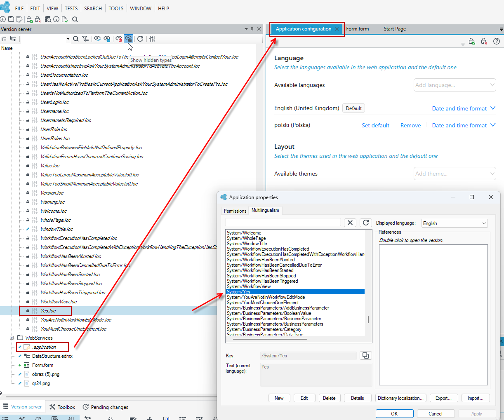
Task: Toggle the eye icon with sync arrows badge
Action: click(97, 39)
